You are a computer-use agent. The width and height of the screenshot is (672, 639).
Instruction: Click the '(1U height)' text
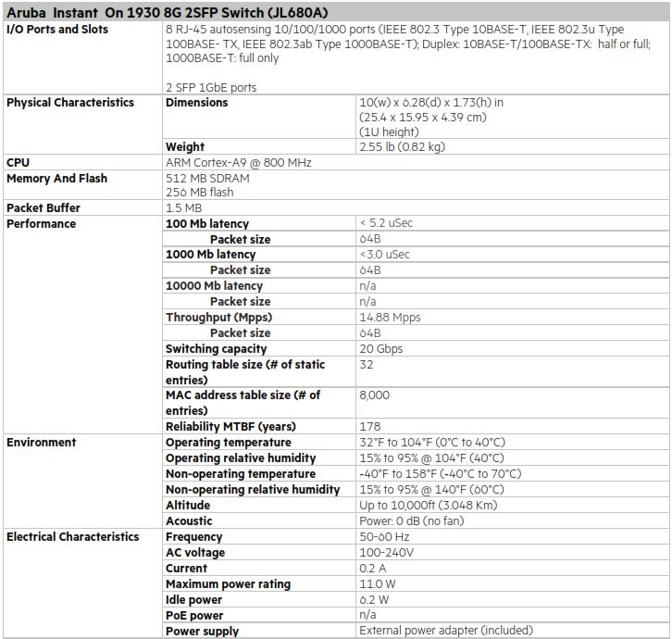pyautogui.click(x=389, y=132)
